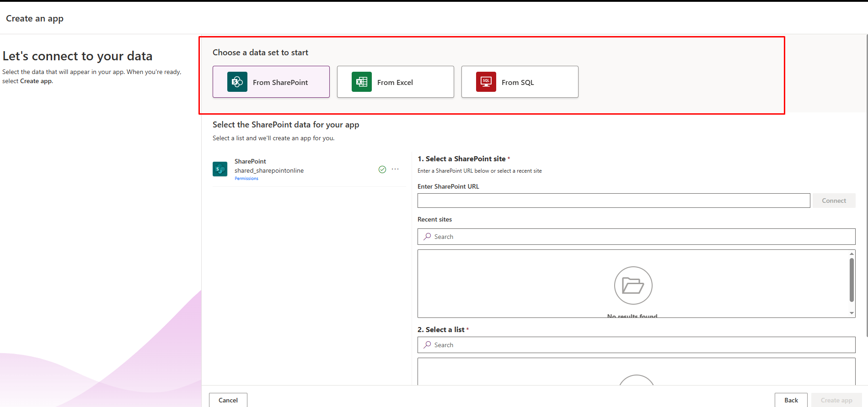Click the Select a list search box
This screenshot has height=407, width=868.
pyautogui.click(x=637, y=345)
